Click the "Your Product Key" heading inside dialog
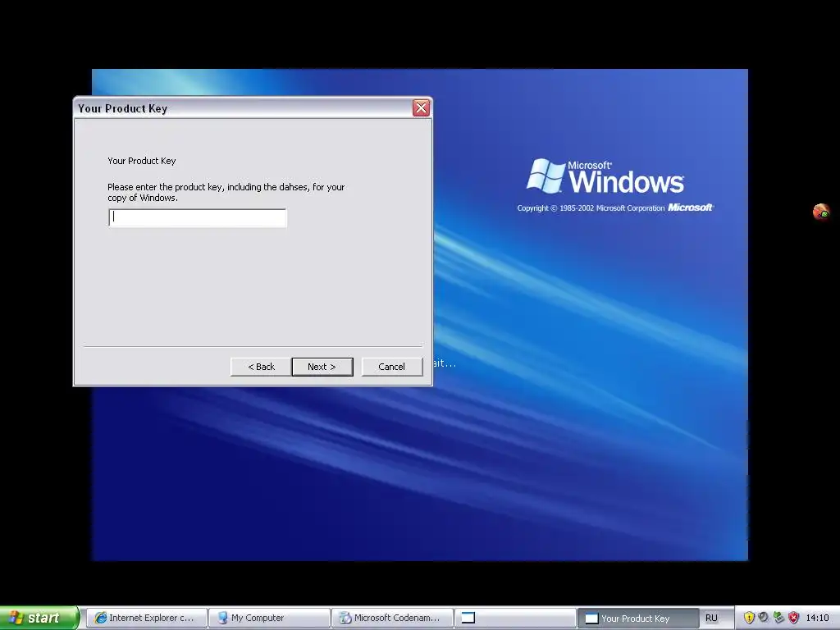This screenshot has height=630, width=840. click(x=141, y=161)
